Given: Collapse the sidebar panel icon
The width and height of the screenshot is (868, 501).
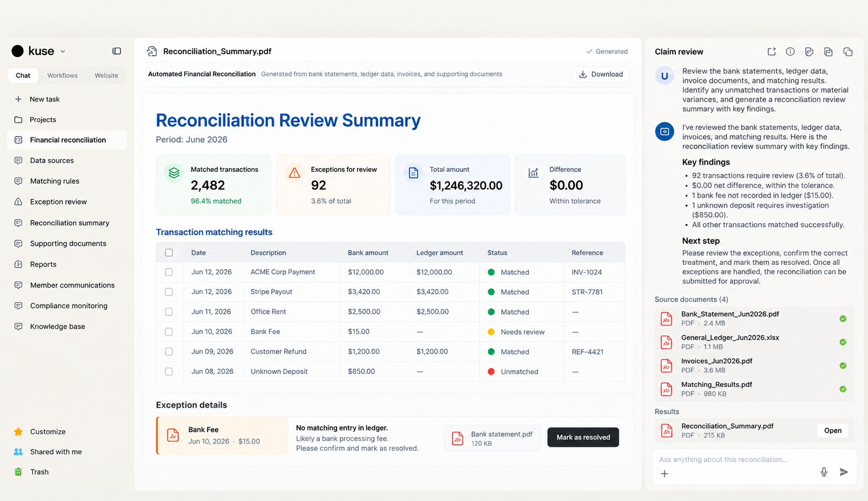Looking at the screenshot, I should click(x=117, y=51).
